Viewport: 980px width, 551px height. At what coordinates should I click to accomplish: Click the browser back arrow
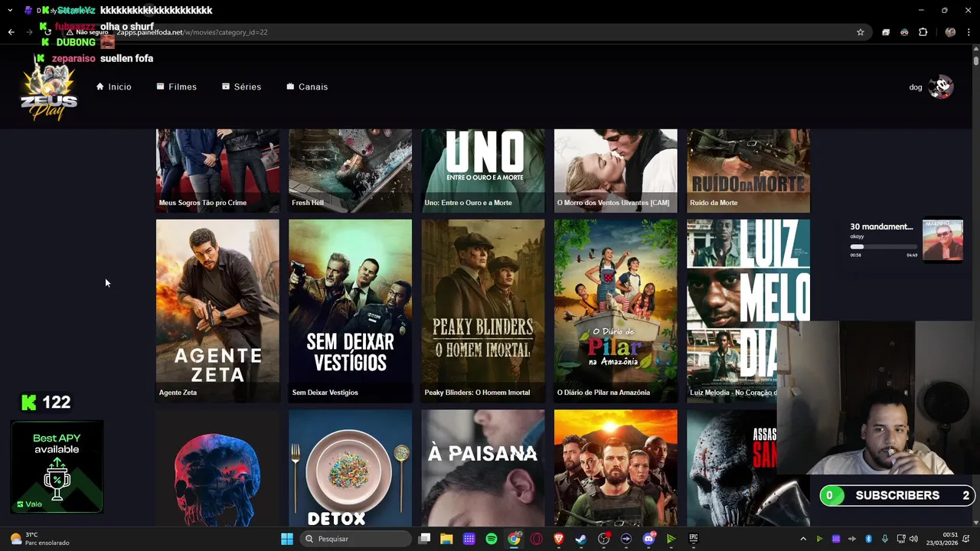click(11, 32)
